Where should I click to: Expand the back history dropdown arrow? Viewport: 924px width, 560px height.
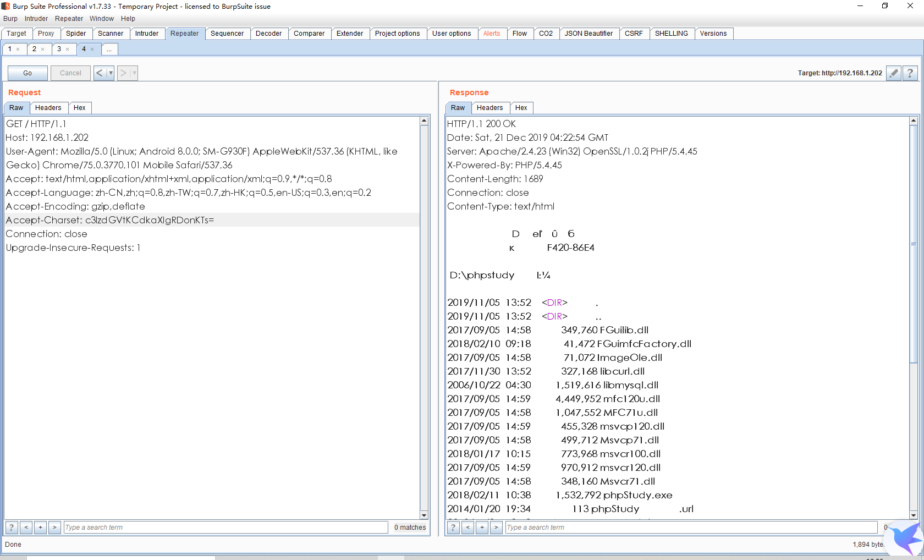point(111,73)
